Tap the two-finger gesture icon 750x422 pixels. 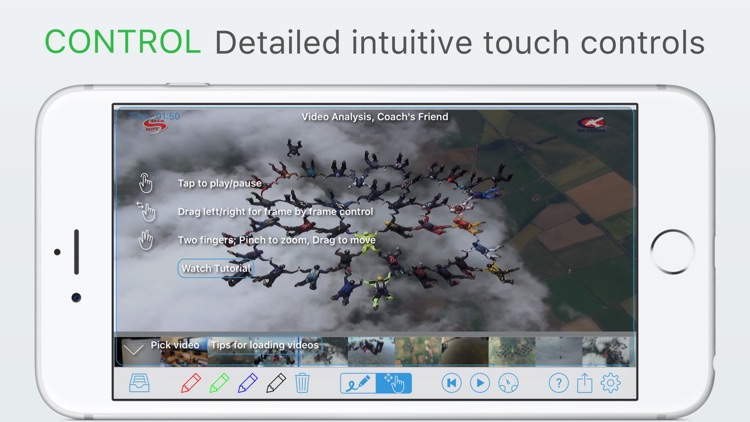tap(145, 240)
